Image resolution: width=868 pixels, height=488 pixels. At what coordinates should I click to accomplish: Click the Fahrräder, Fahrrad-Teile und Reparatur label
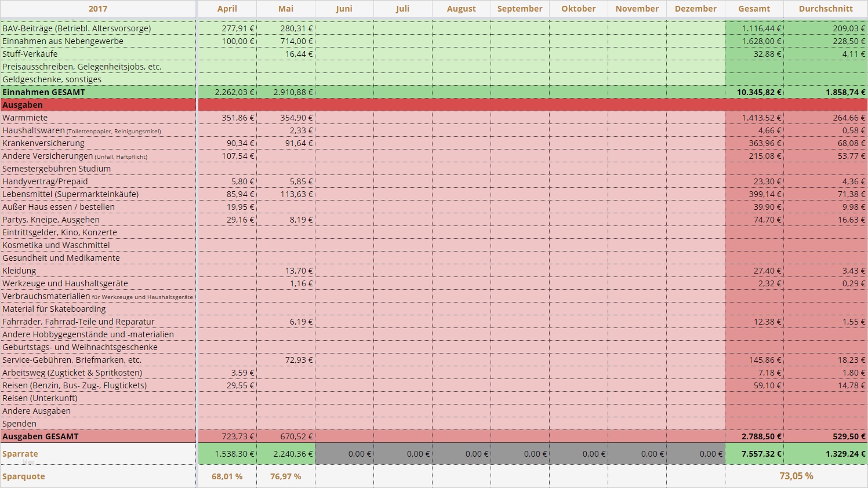[78, 322]
